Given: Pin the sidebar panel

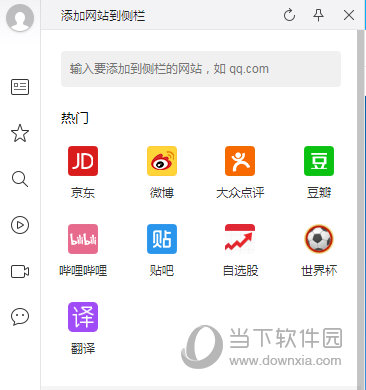Looking at the screenshot, I should [x=319, y=15].
